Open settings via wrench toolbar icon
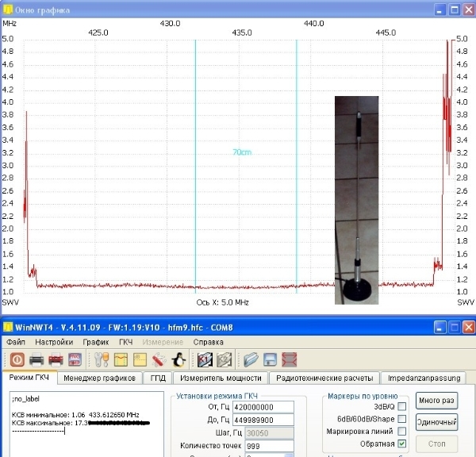The width and height of the screenshot is (476, 457). click(102, 360)
